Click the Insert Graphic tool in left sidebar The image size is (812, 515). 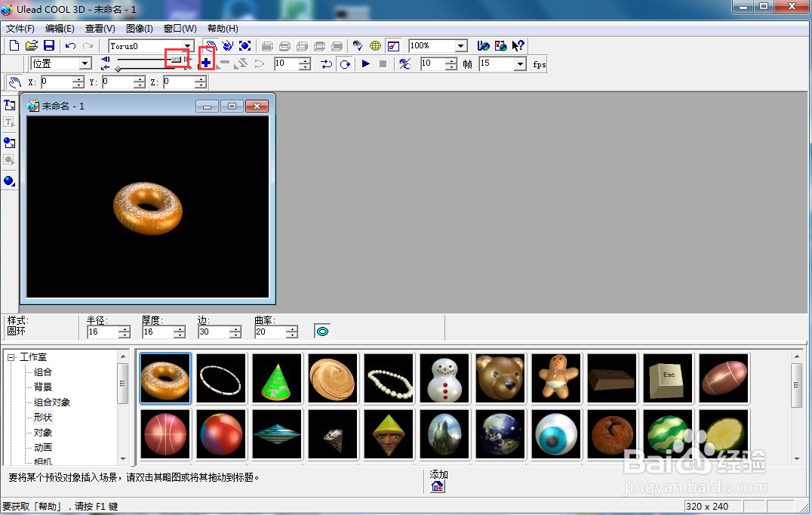(9, 143)
